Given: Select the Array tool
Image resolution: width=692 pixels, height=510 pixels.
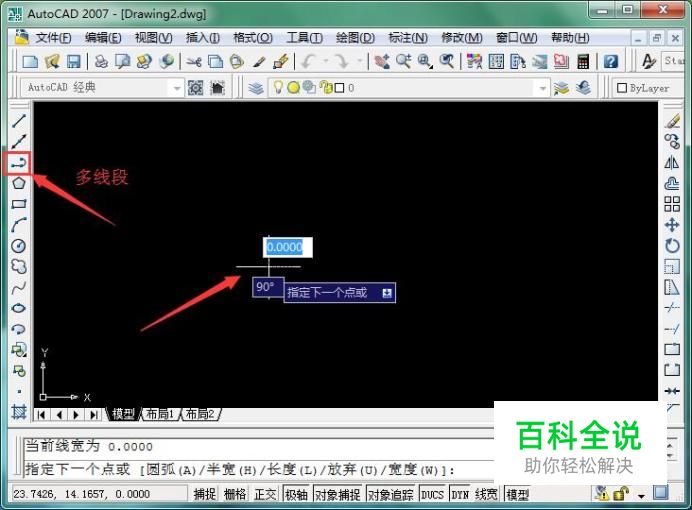Looking at the screenshot, I should [x=672, y=204].
